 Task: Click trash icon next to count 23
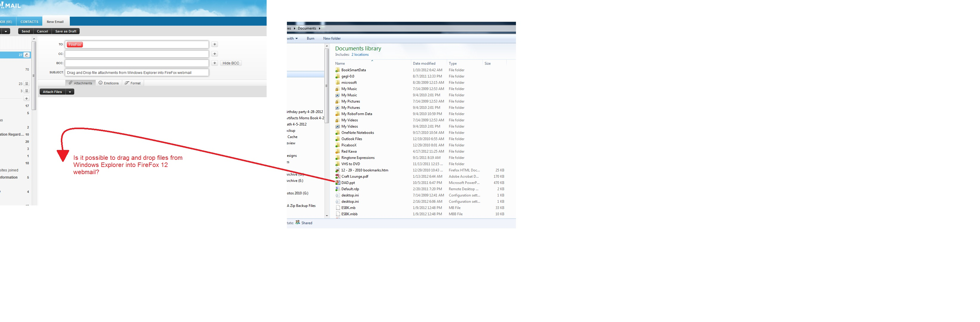pos(27,84)
